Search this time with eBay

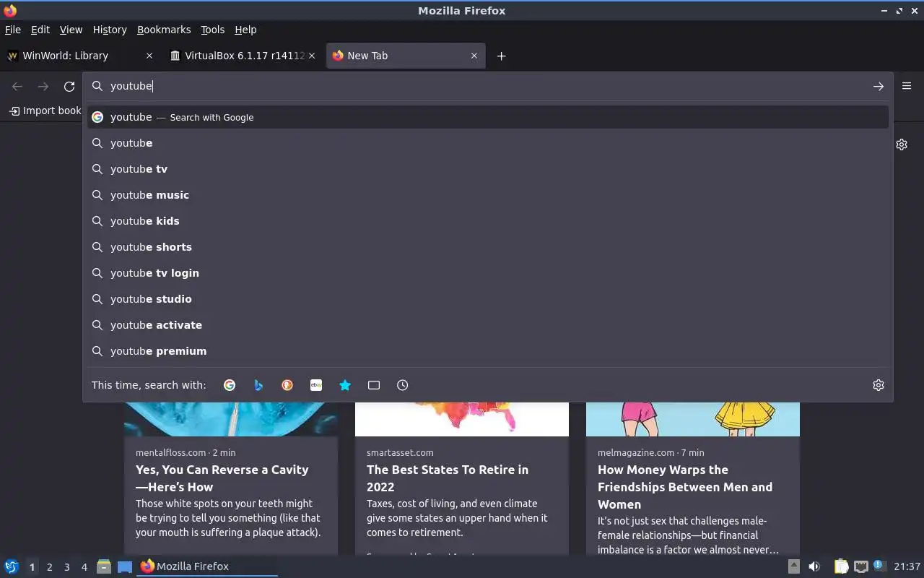(x=316, y=385)
